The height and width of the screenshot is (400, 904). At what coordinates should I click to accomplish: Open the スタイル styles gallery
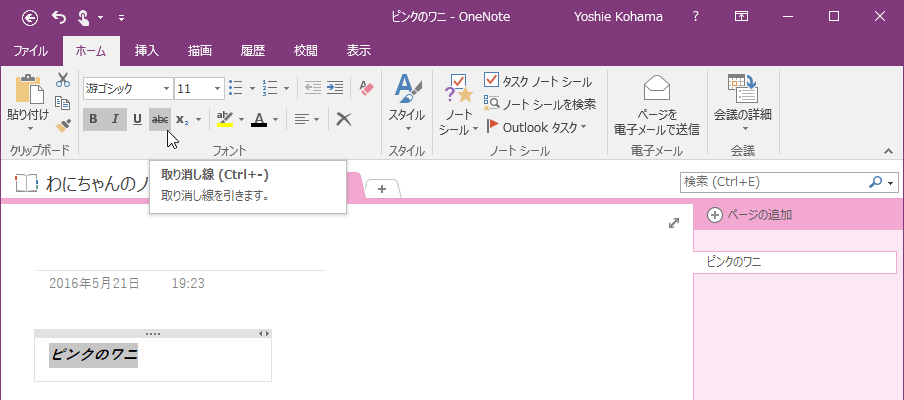point(407,104)
